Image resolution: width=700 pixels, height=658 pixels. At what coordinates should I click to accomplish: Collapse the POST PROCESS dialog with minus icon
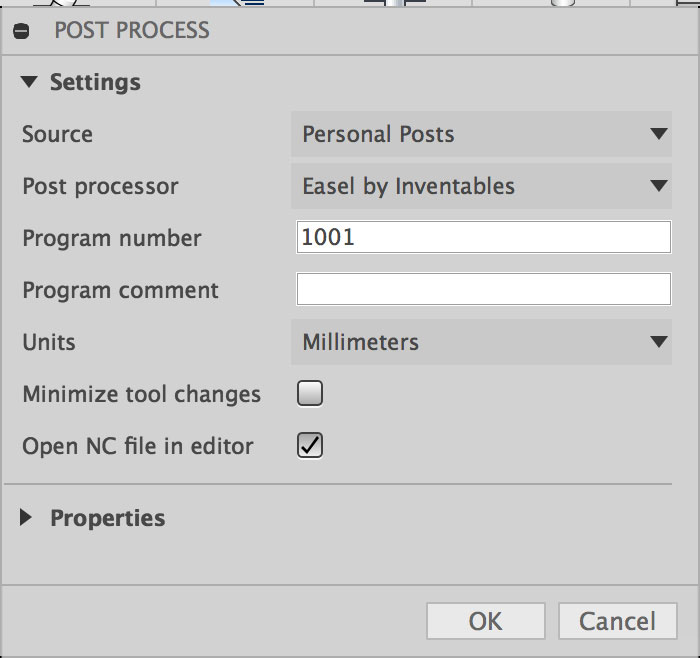(x=22, y=31)
